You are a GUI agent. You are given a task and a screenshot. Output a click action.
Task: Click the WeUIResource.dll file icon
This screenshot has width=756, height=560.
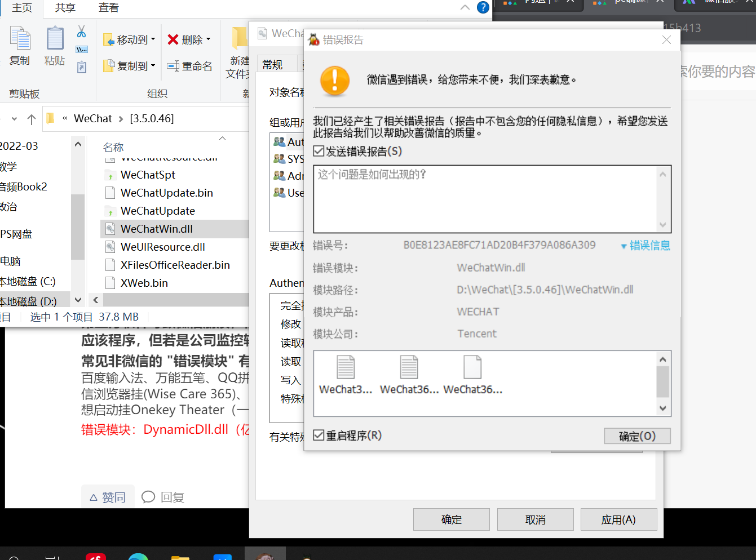110,247
